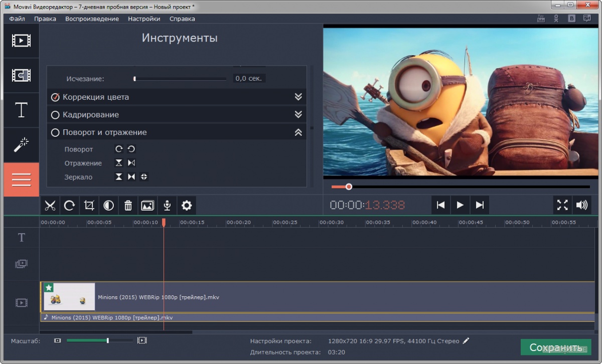
Task: Open clip properties gear icon
Action: click(187, 205)
